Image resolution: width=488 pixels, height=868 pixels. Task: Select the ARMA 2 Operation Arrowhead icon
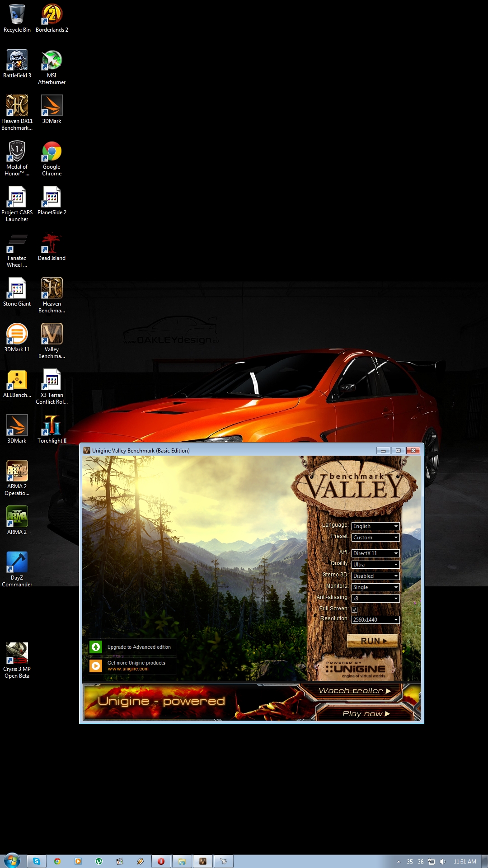[17, 478]
